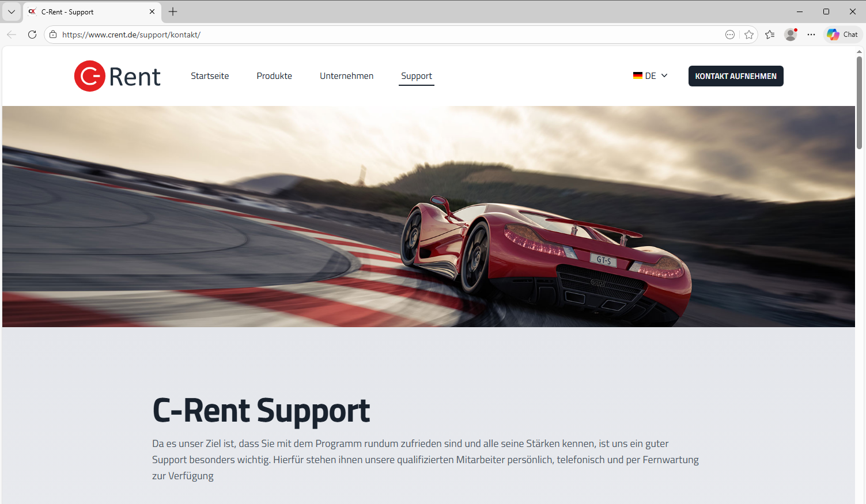Viewport: 866px width, 504px height.
Task: Close the C-Rent Support tab
Action: coord(152,12)
